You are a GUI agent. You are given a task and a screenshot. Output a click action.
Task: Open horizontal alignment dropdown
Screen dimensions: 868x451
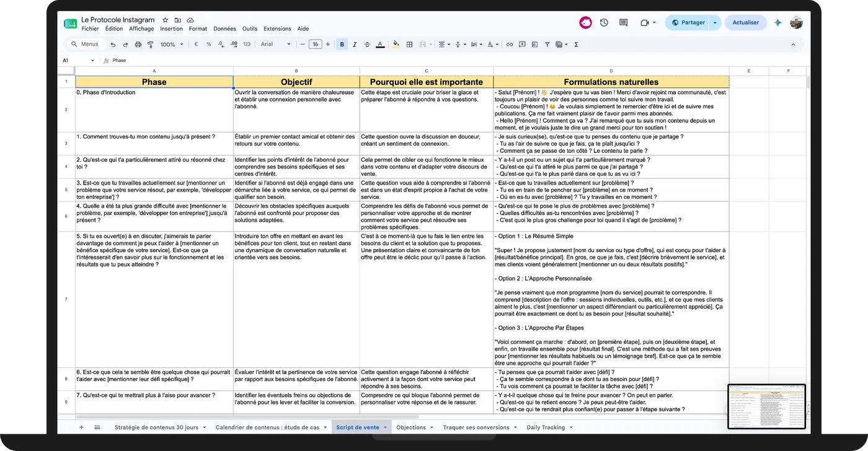(444, 45)
